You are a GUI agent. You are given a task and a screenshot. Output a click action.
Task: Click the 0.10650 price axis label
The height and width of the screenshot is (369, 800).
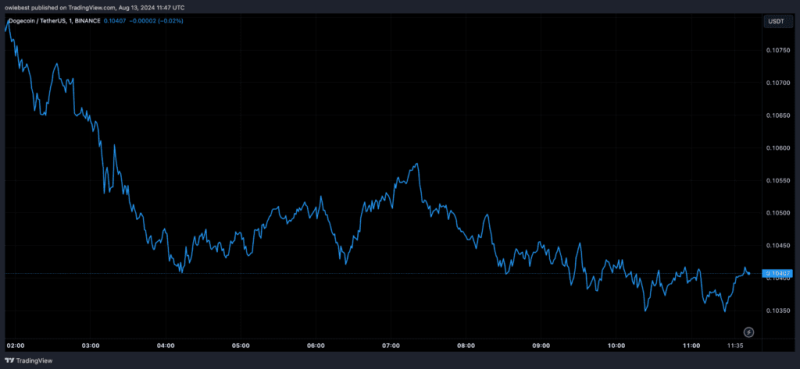[x=779, y=115]
